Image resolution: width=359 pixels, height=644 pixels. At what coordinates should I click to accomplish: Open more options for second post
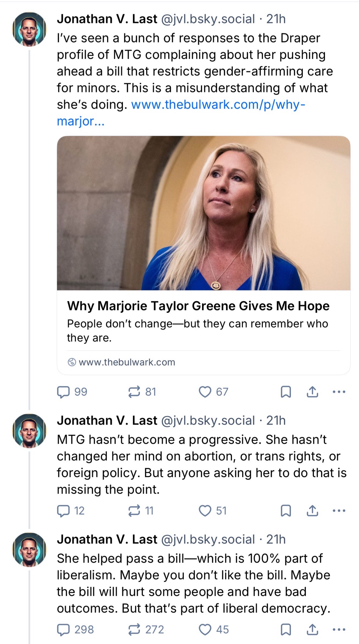point(339,511)
